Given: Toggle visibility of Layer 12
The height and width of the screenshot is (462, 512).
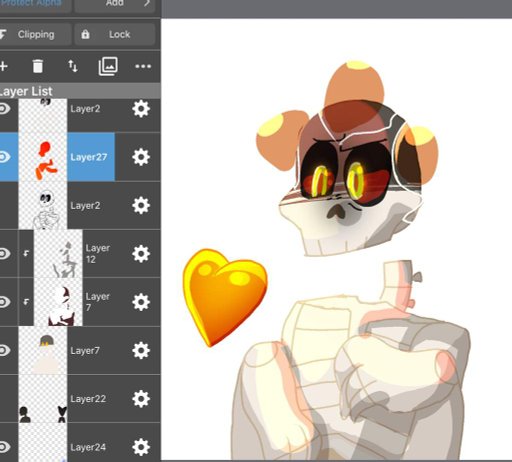Looking at the screenshot, I should tap(5, 254).
